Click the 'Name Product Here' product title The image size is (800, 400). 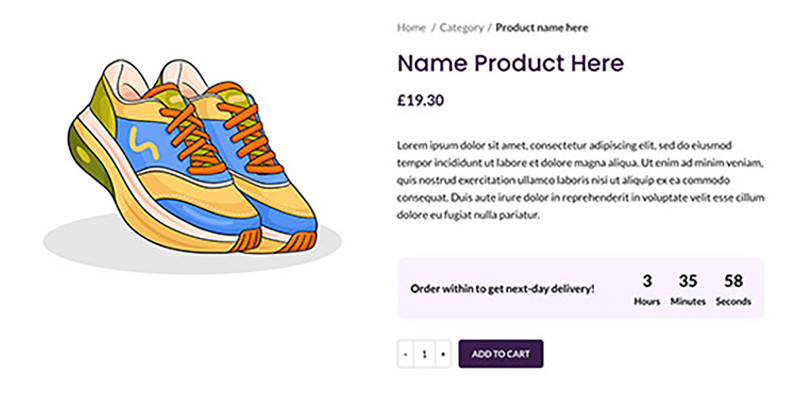click(511, 63)
